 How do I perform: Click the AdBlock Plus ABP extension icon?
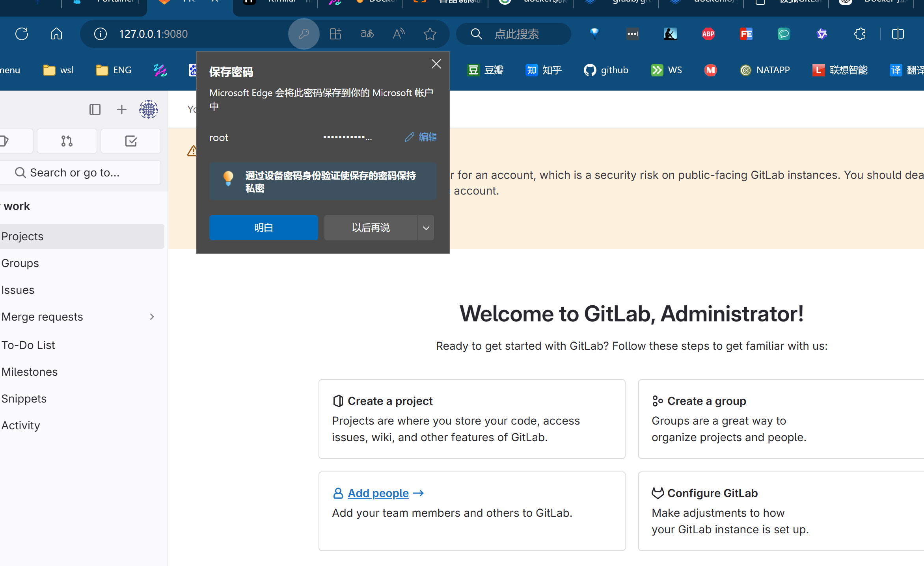point(708,34)
